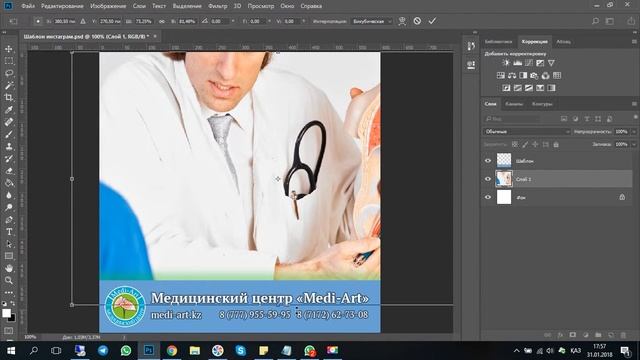Add a Brightness/Contrast adjustment
The image size is (640, 360).
pyautogui.click(x=506, y=63)
